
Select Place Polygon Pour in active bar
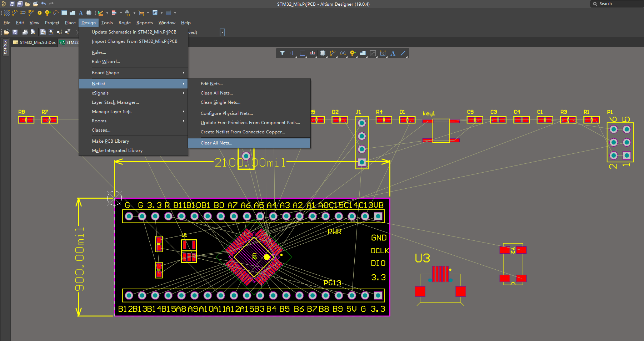point(363,53)
